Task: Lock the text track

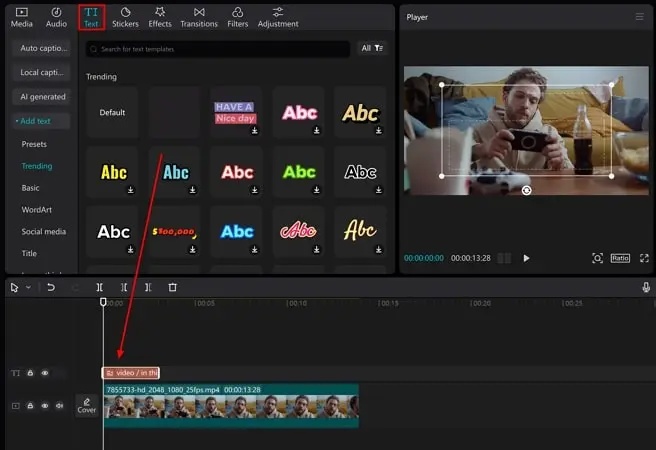Action: 30,373
